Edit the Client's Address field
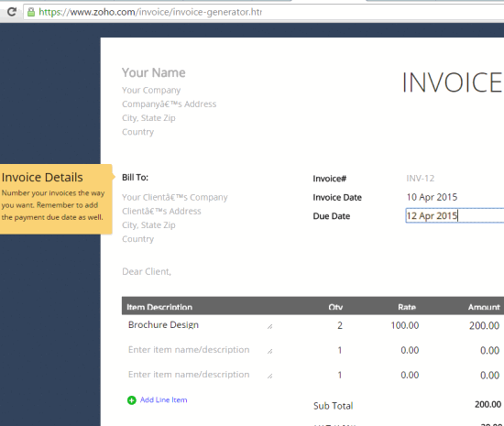504x426 pixels. 161,211
